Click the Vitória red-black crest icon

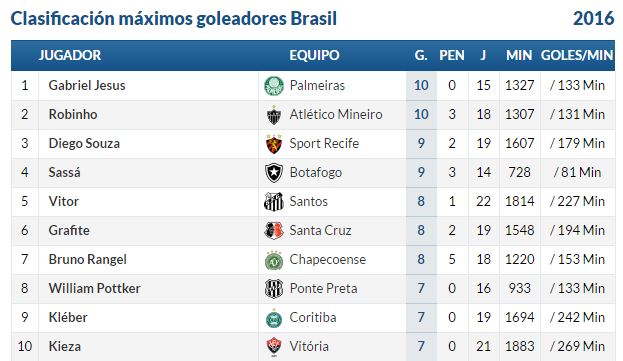tap(274, 346)
